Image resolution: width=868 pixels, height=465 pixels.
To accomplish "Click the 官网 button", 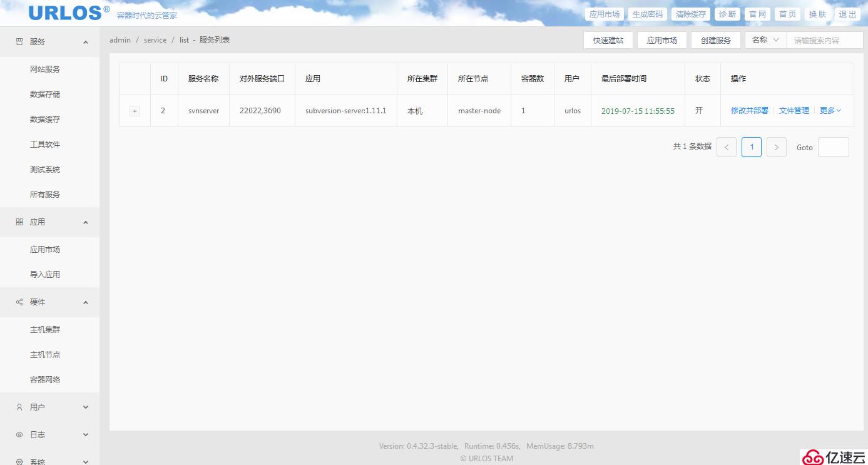I will point(758,14).
